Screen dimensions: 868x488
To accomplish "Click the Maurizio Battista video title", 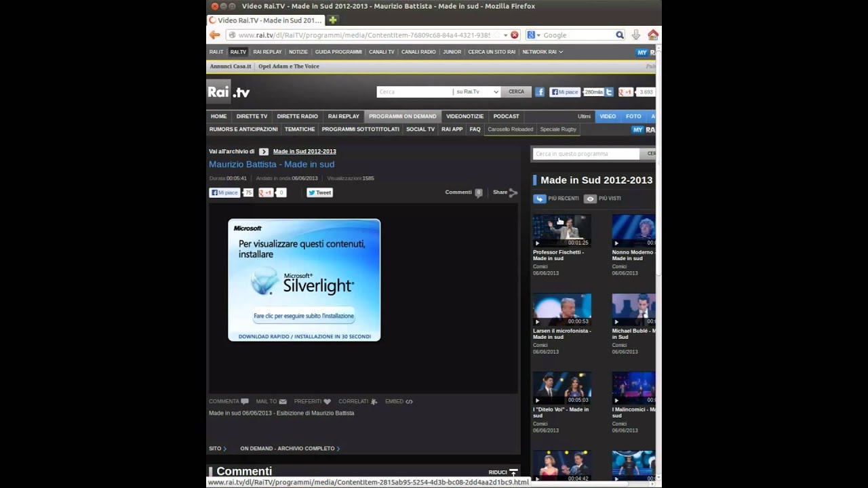I will pyautogui.click(x=271, y=165).
